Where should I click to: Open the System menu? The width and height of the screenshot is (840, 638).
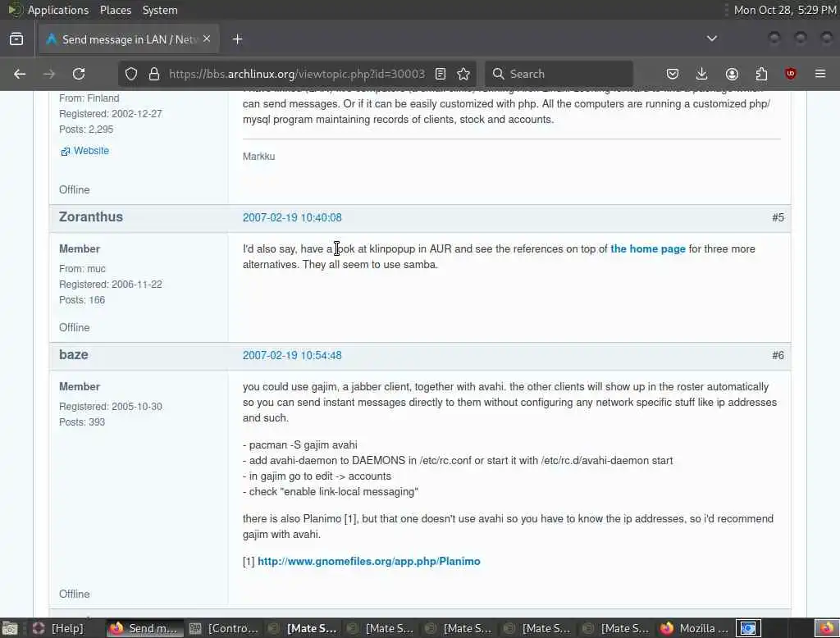(160, 10)
